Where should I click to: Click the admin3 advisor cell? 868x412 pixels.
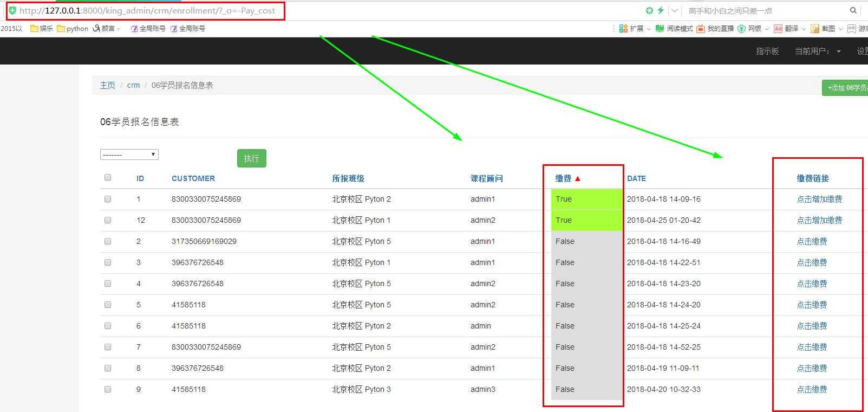coord(483,389)
